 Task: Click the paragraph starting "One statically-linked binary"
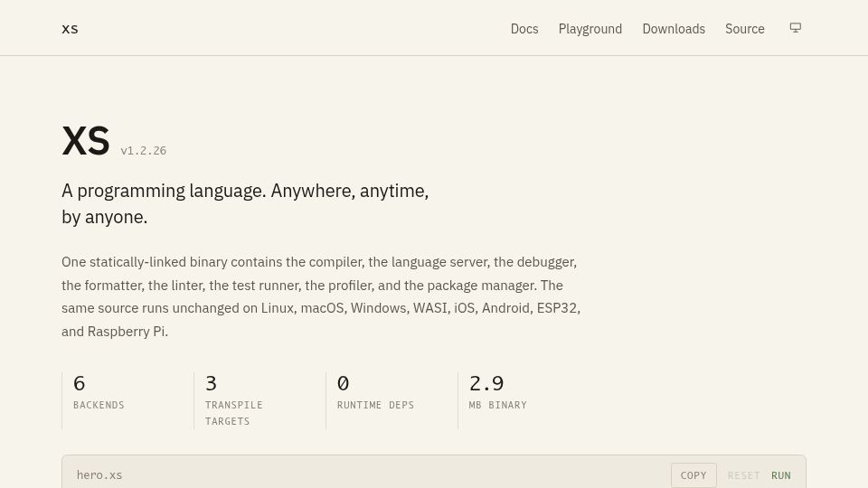point(321,296)
